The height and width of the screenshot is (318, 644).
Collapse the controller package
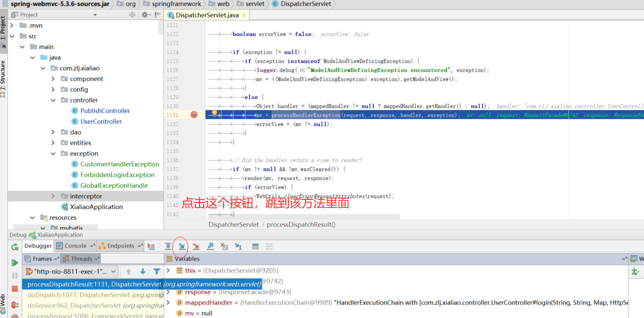point(53,100)
